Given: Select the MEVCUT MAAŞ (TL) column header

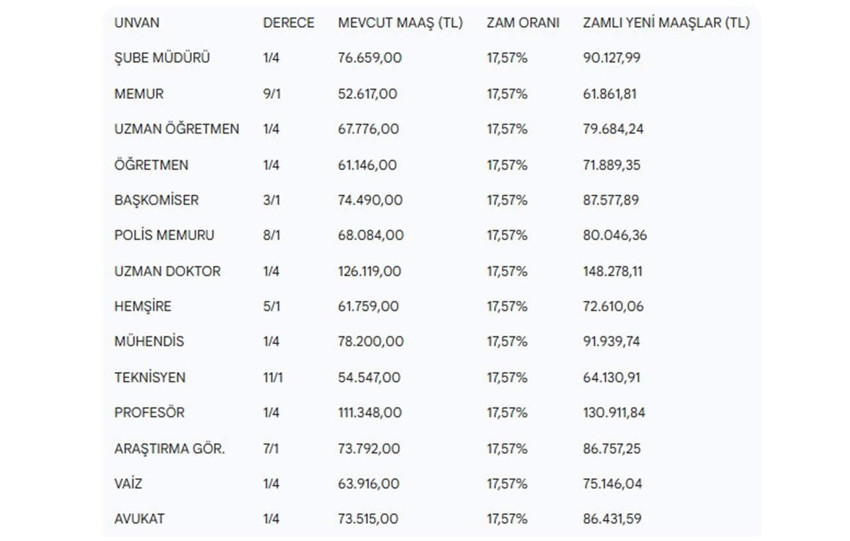Looking at the screenshot, I should (x=400, y=23).
